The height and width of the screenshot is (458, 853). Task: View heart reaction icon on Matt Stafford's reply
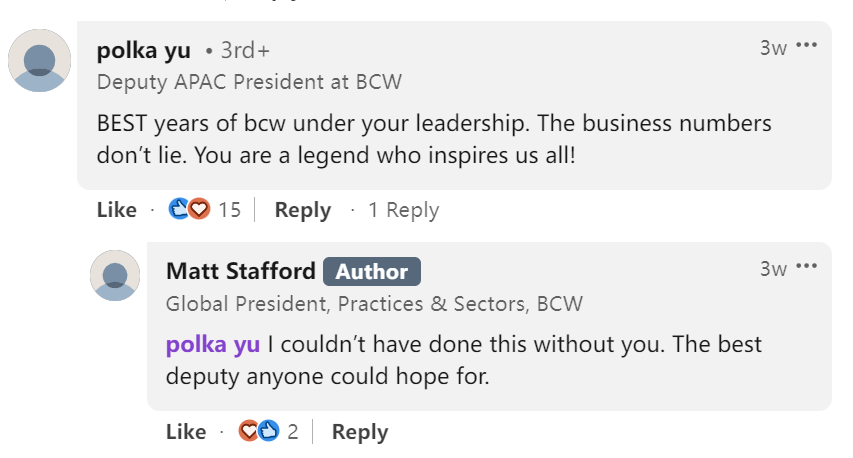(x=249, y=431)
